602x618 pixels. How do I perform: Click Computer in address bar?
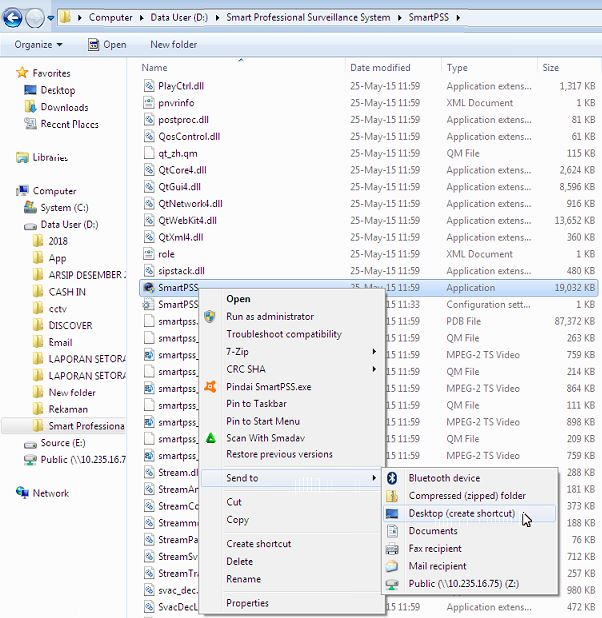(x=110, y=18)
